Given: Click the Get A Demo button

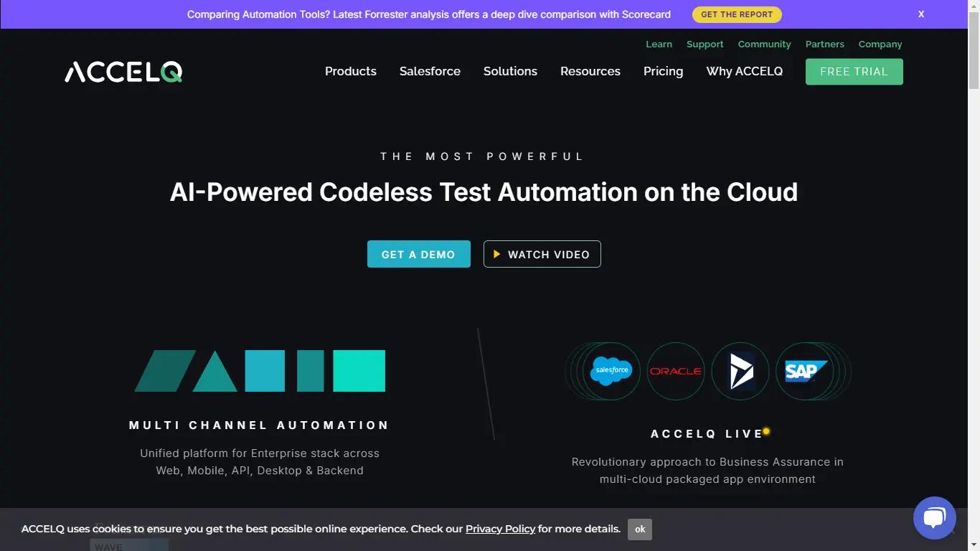Looking at the screenshot, I should (418, 254).
